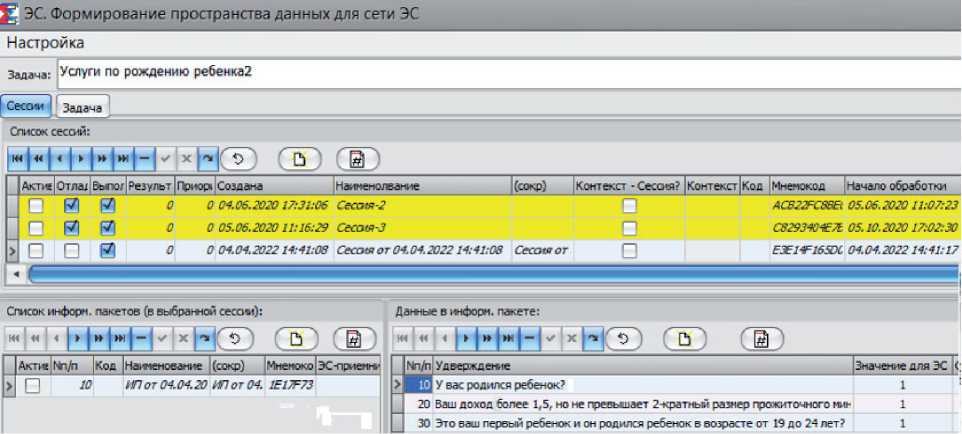
Task: Toggle Актив checkbox for Сессия-3
Action: click(36, 228)
